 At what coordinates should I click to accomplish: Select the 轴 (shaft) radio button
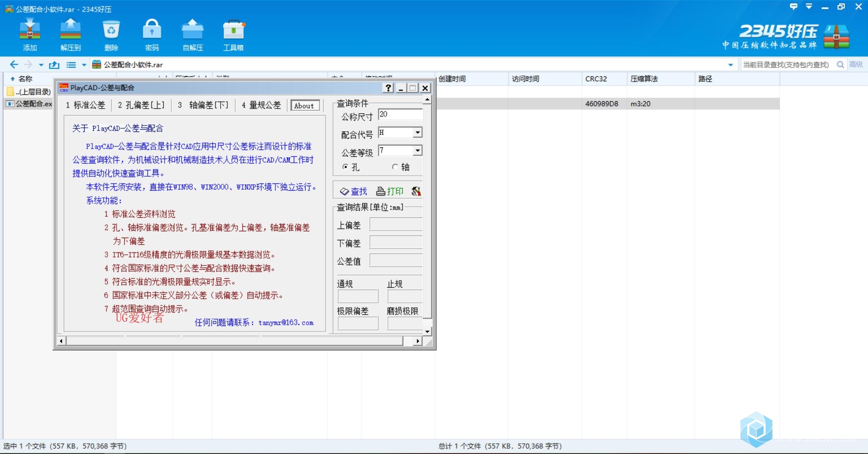[395, 167]
